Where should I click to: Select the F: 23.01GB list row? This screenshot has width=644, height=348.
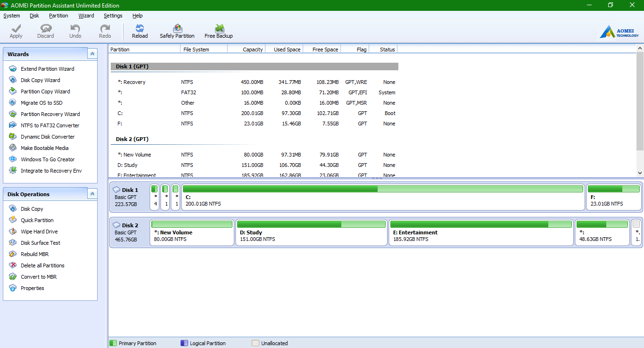pyautogui.click(x=255, y=124)
